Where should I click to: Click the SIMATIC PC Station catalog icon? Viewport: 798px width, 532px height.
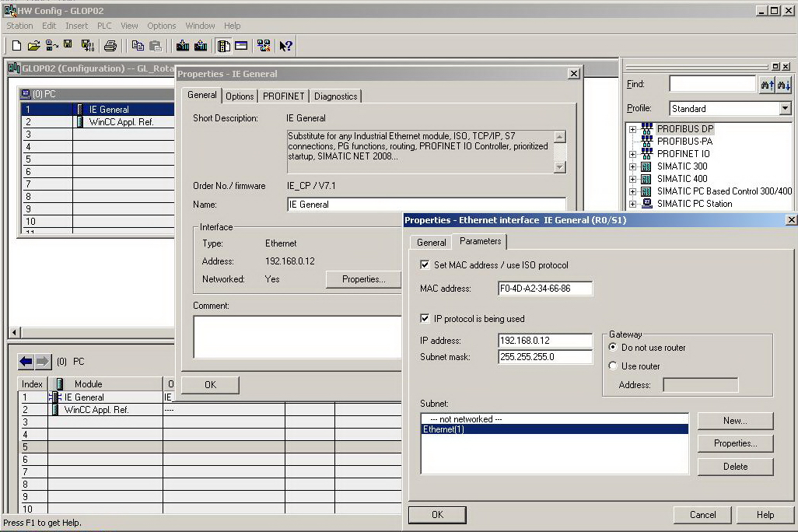(647, 204)
